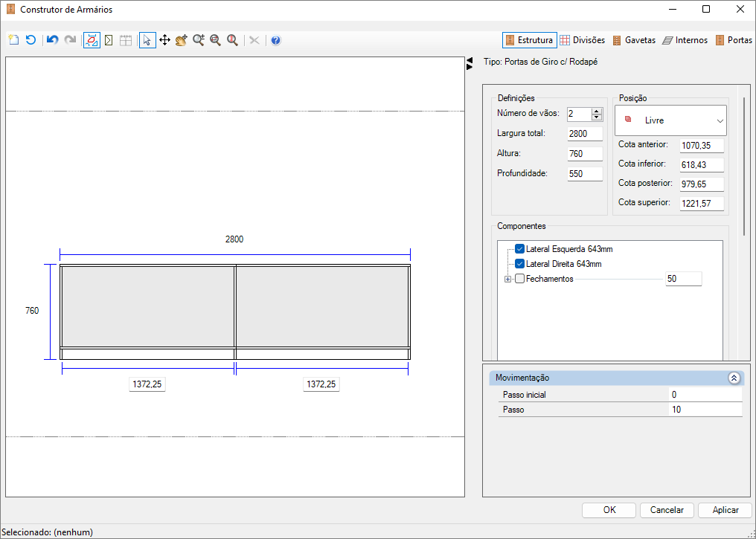756x539 pixels.
Task: Collapse the Movimentação section
Action: pyautogui.click(x=734, y=378)
